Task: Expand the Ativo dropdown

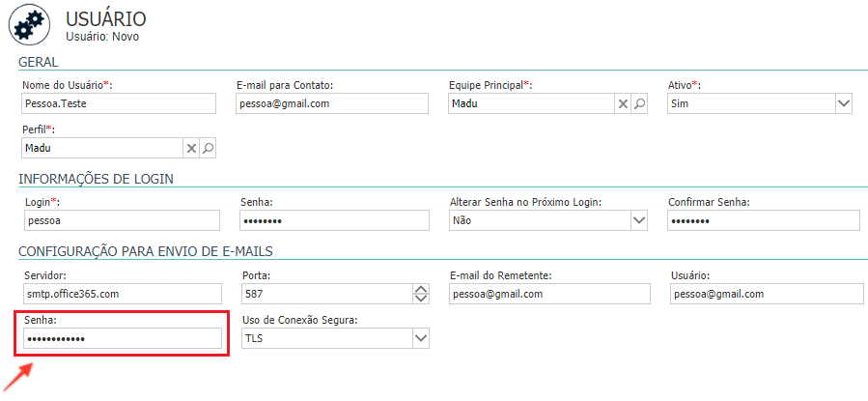Action: [x=843, y=103]
